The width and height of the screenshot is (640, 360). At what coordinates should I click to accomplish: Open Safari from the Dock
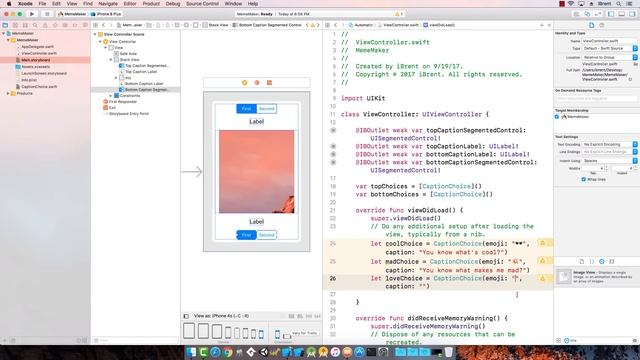[216, 352]
